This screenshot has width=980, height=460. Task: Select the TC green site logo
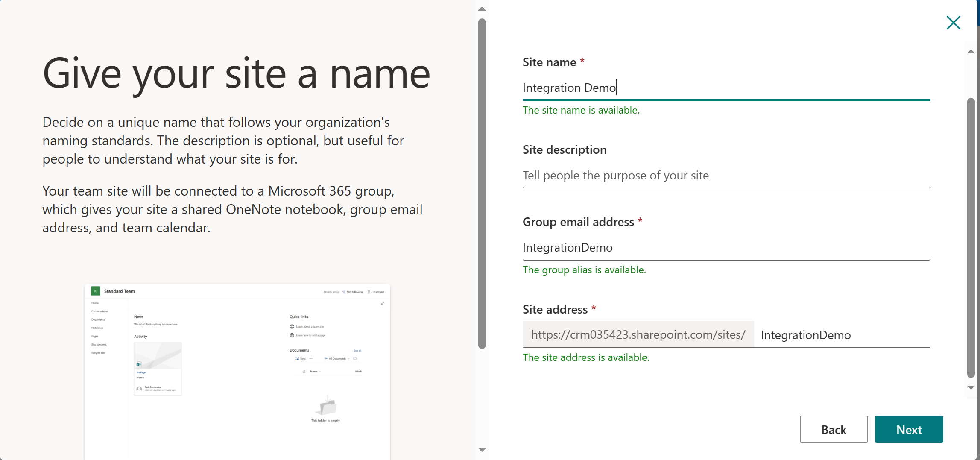pos(96,290)
